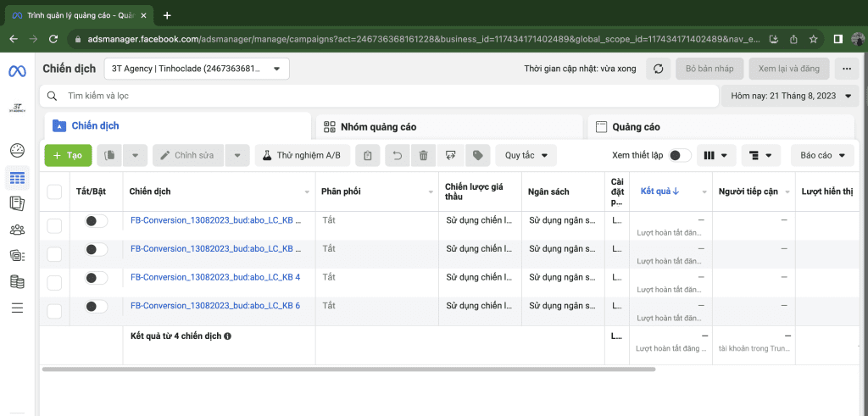868x416 pixels.
Task: Click the Bỏ bản nháp button
Action: tap(709, 69)
